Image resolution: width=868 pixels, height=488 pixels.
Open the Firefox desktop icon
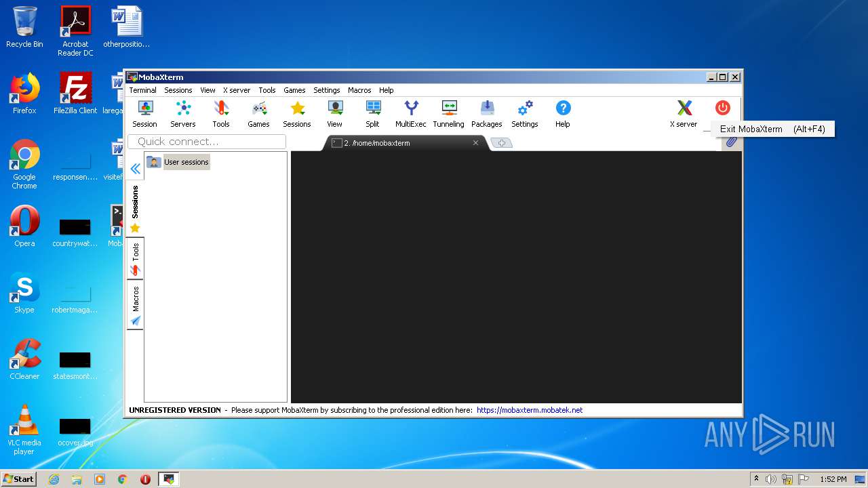(x=24, y=94)
